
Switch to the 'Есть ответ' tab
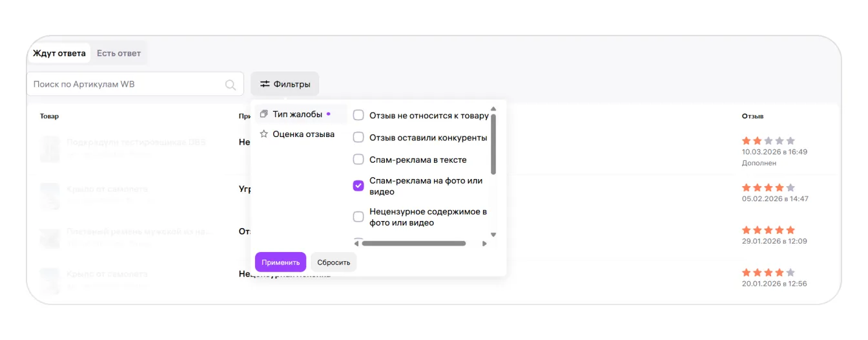coord(119,53)
